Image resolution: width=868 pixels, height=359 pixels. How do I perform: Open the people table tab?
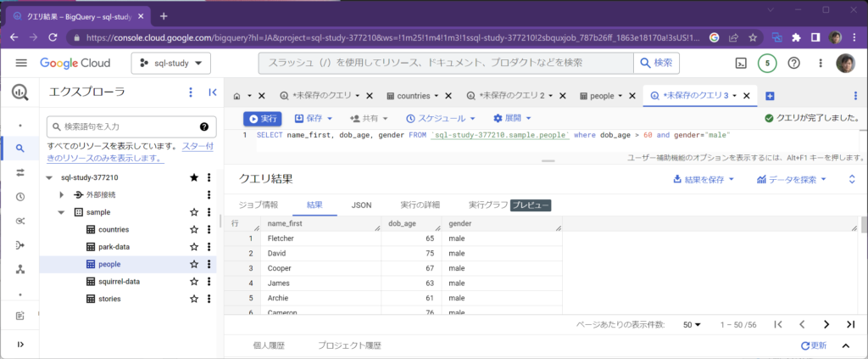601,96
